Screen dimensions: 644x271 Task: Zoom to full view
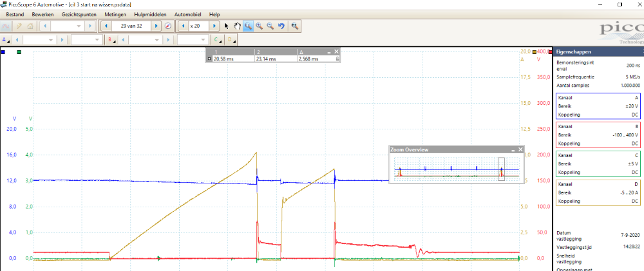pyautogui.click(x=294, y=26)
